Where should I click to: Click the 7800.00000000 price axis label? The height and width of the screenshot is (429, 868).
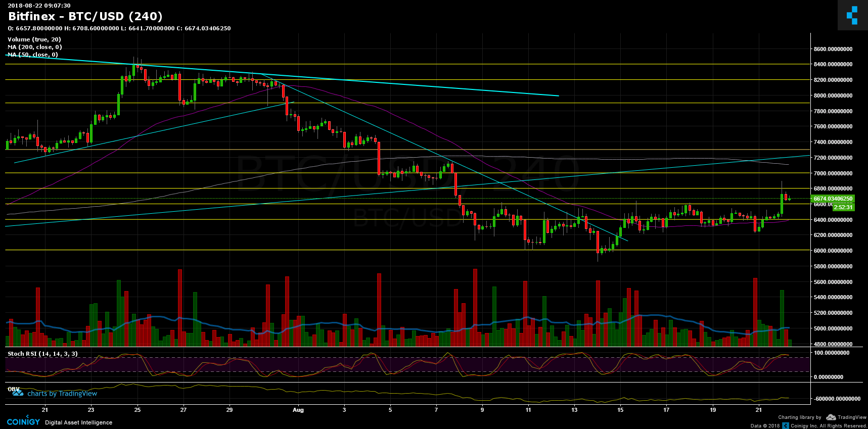coord(833,111)
